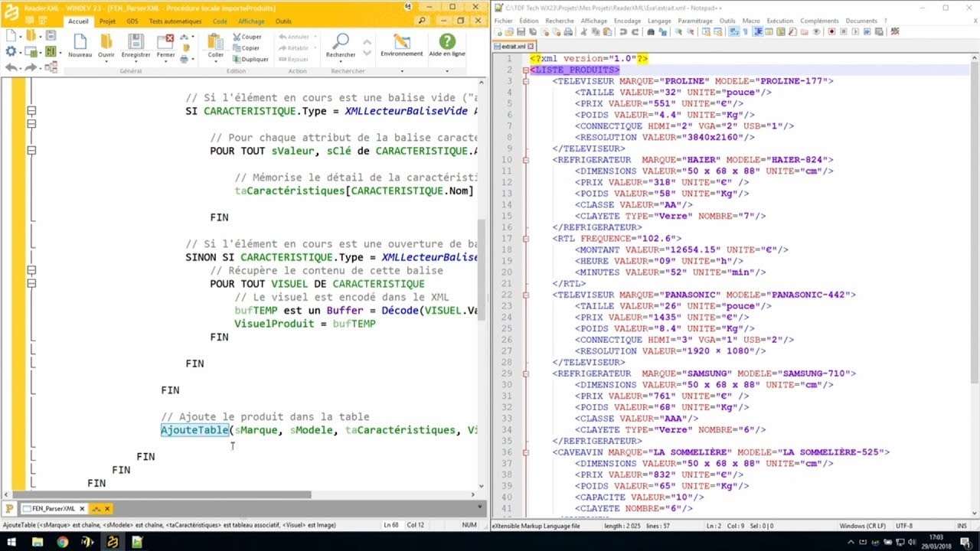Click the Coller clipboard icon
This screenshot has width=980, height=551.
tap(216, 41)
